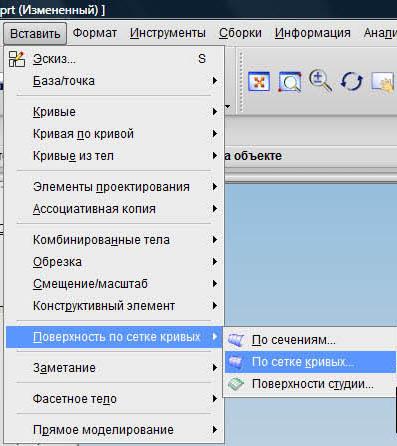The image size is (397, 446).
Task: Expand the arrow next to Ассоциативная копия
Action: 215,209
